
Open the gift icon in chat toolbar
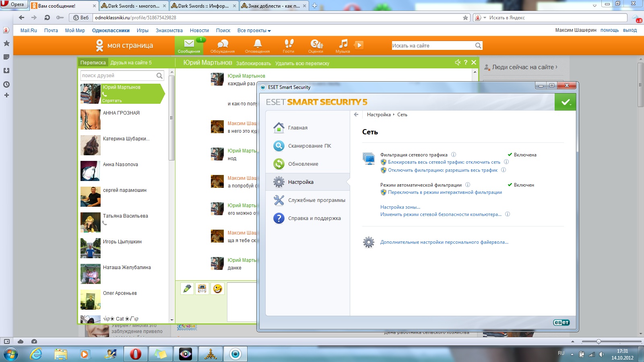tap(202, 288)
